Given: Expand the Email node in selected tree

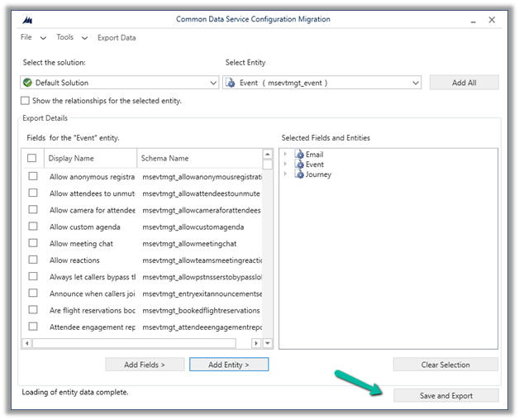Looking at the screenshot, I should pos(286,155).
